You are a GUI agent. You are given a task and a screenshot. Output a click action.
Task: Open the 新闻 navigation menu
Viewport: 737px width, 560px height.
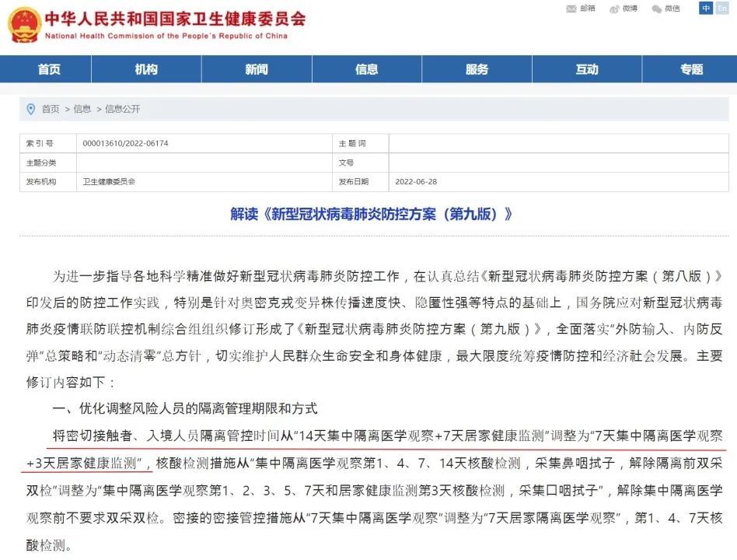[257, 69]
